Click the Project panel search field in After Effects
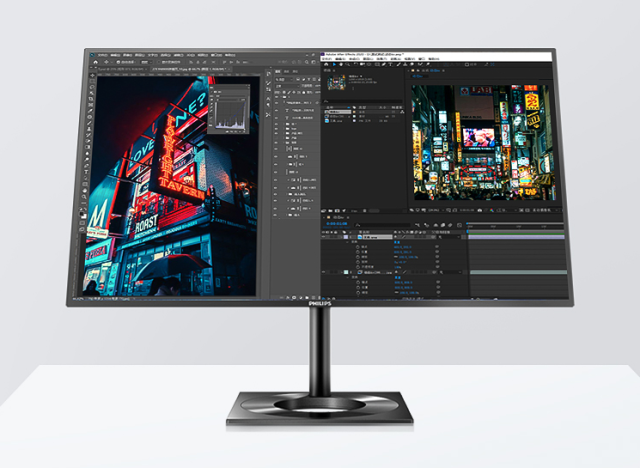This screenshot has height=468, width=640. [x=362, y=101]
